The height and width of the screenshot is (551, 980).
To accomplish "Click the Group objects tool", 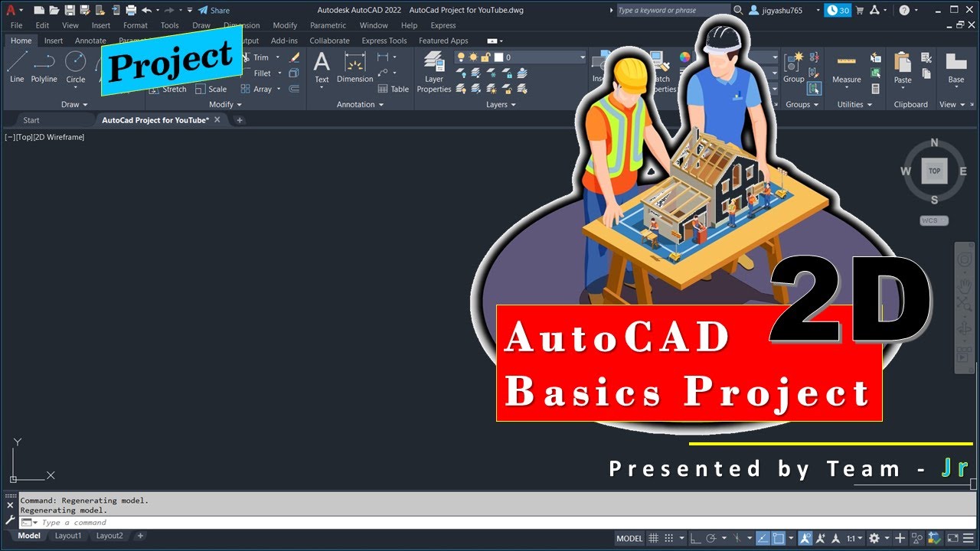I will point(794,67).
